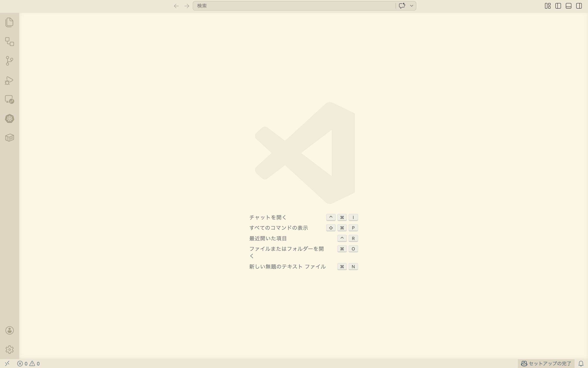Open the Source Control view
Viewport: 588px width, 368px height.
click(x=9, y=61)
